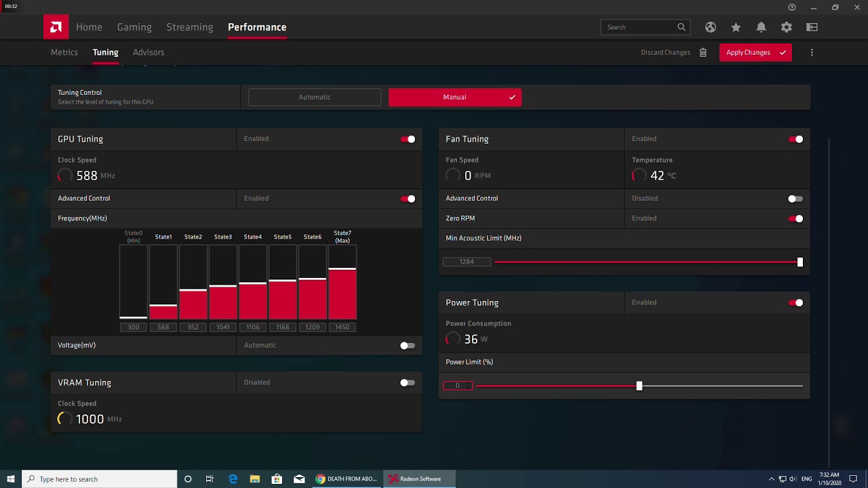Click the Power Limit value field
The height and width of the screenshot is (488, 868).
(x=458, y=386)
